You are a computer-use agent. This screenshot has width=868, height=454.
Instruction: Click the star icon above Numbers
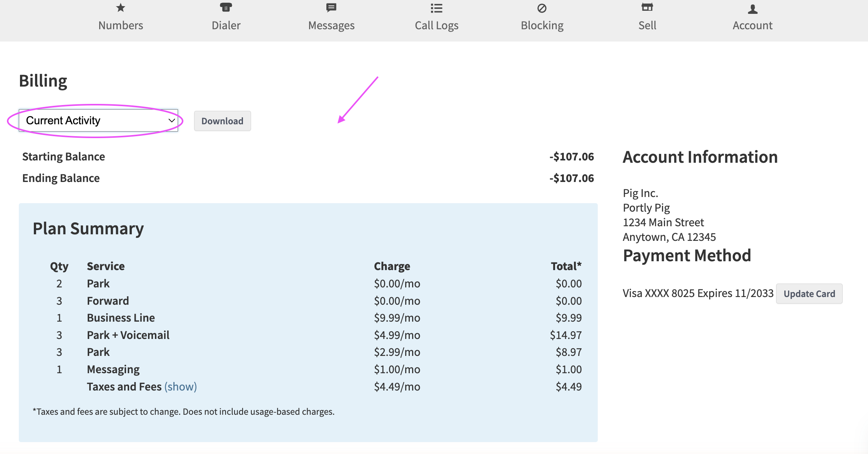121,8
